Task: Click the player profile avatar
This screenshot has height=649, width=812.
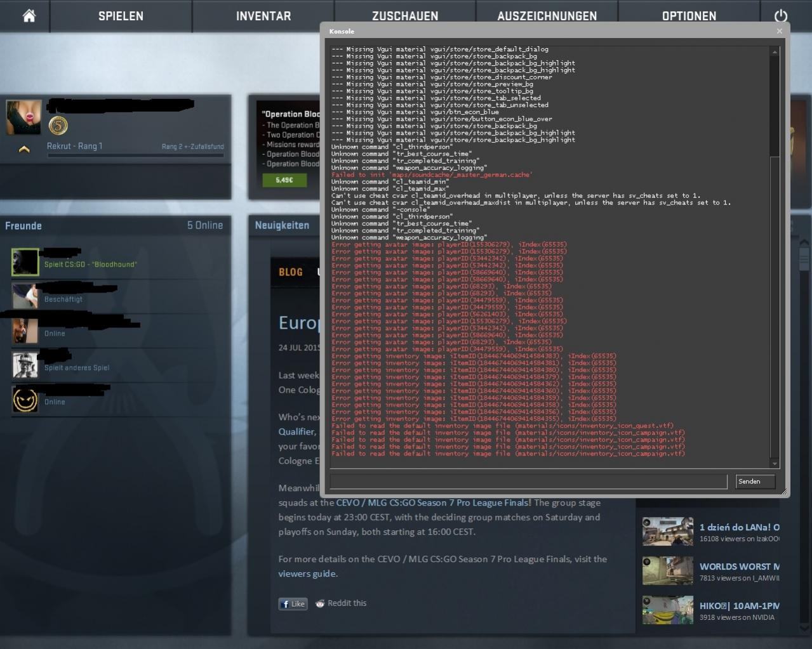Action: click(23, 117)
